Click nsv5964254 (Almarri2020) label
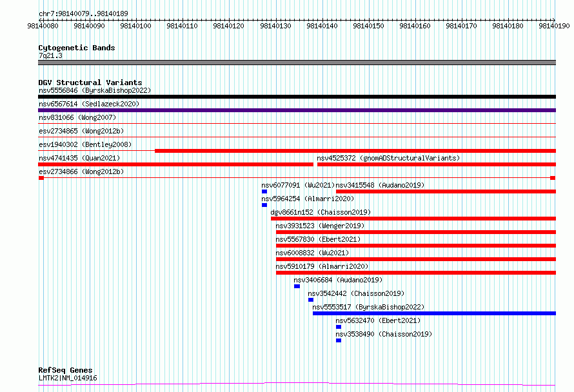Screen dimensions: 574x392 [x=308, y=199]
